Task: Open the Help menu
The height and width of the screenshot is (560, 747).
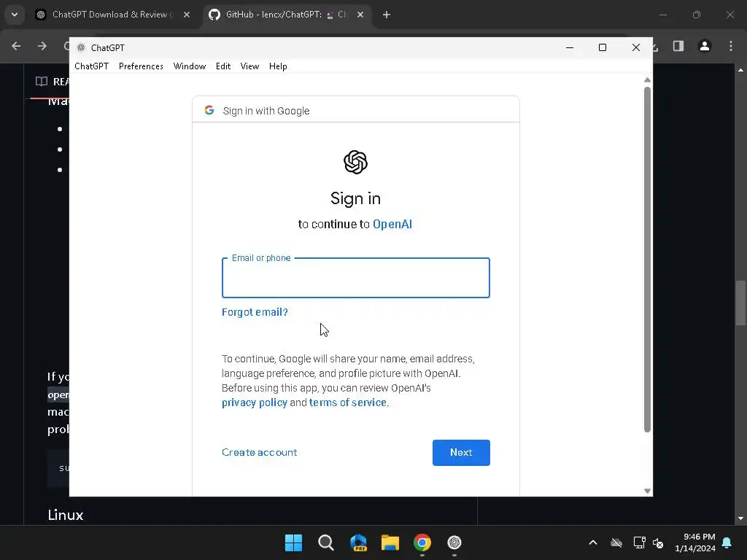Action: coord(278,66)
